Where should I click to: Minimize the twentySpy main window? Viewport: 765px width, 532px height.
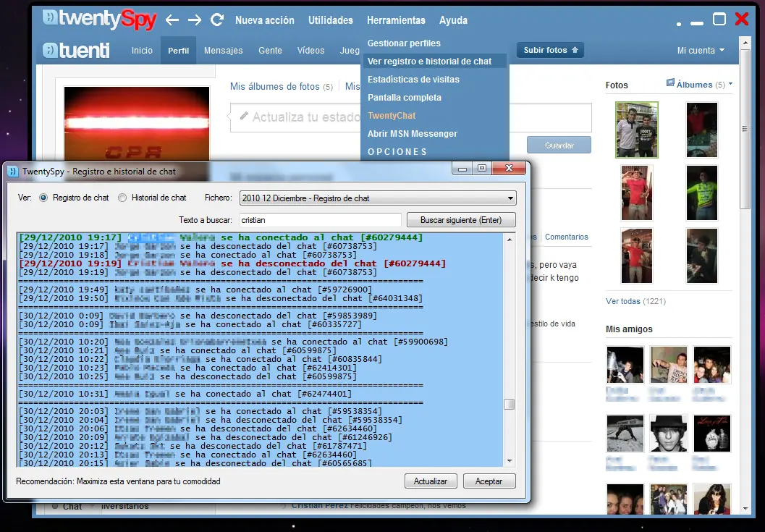(x=697, y=23)
